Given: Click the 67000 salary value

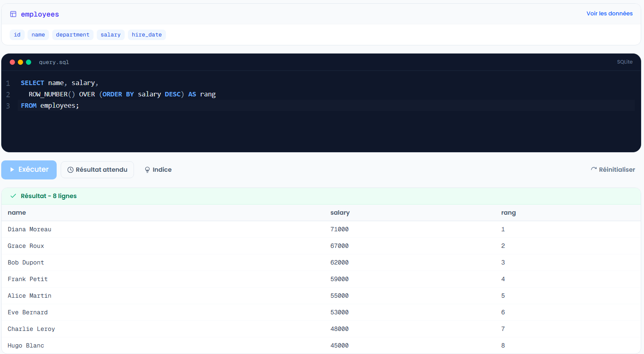Looking at the screenshot, I should (x=339, y=246).
